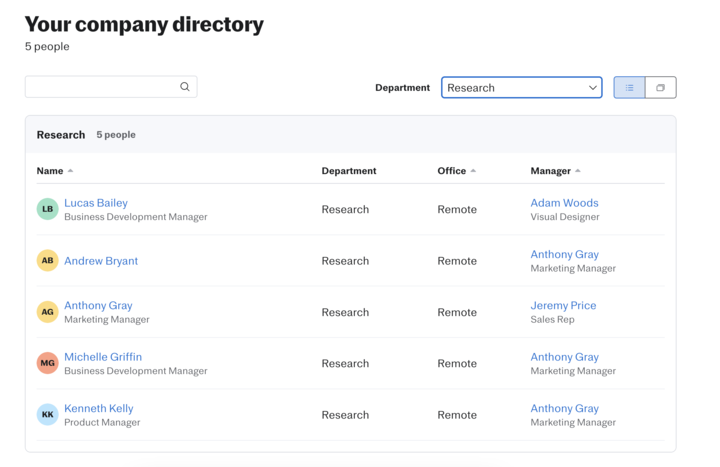Click the LB avatar for Lucas Bailey
The width and height of the screenshot is (720, 467).
[47, 209]
